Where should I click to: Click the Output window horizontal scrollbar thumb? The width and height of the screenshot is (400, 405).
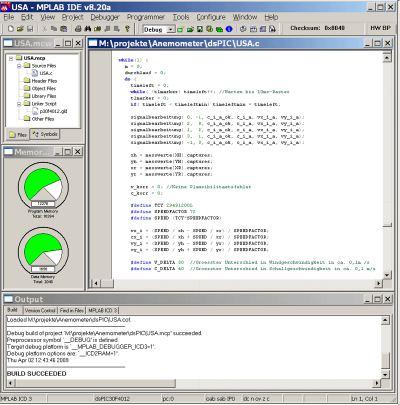tap(95, 383)
